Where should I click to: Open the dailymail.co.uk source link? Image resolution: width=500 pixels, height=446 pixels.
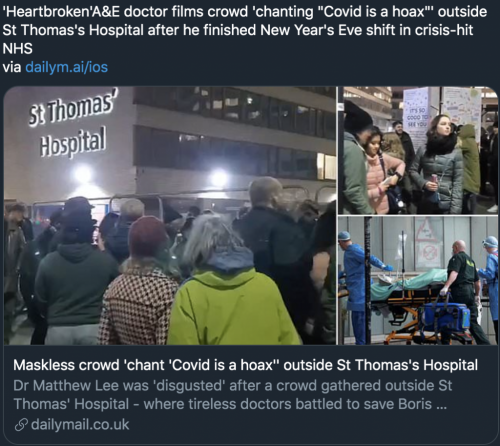tap(80, 425)
